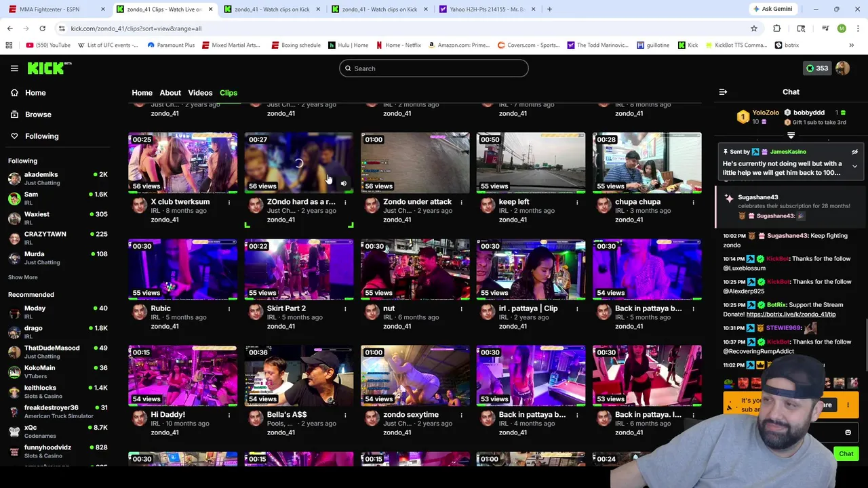Open CRAZYTAWN channel in Following

[x=58, y=238]
